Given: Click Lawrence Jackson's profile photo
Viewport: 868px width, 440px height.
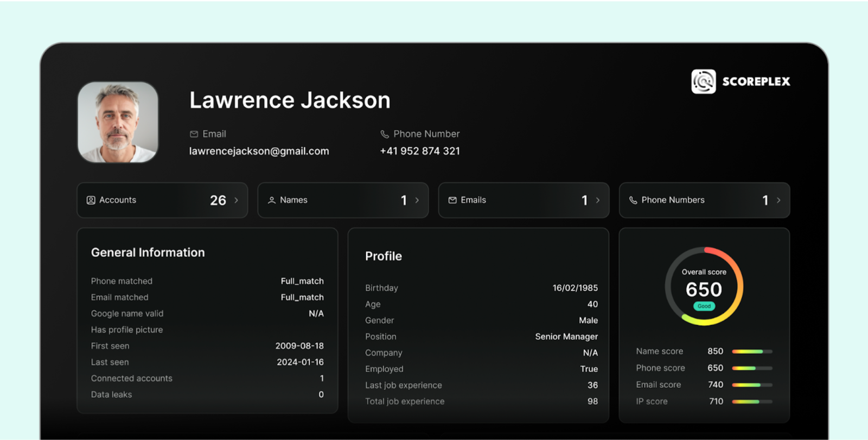Looking at the screenshot, I should pos(118,122).
